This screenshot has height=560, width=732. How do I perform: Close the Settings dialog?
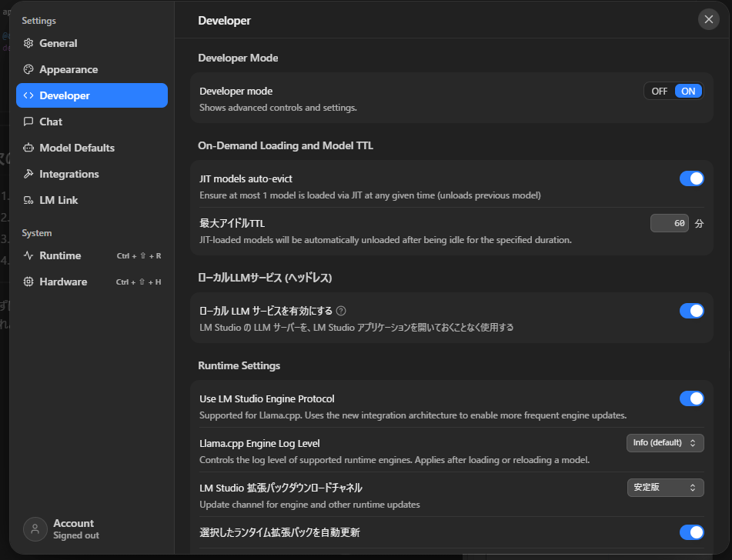(x=708, y=19)
